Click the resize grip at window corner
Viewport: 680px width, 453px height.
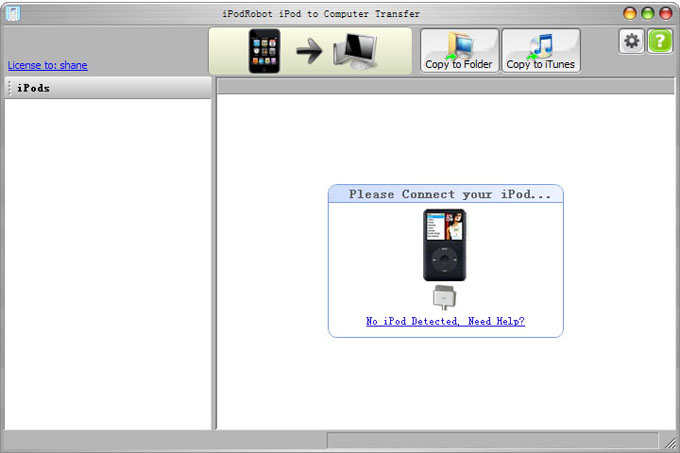coord(670,443)
